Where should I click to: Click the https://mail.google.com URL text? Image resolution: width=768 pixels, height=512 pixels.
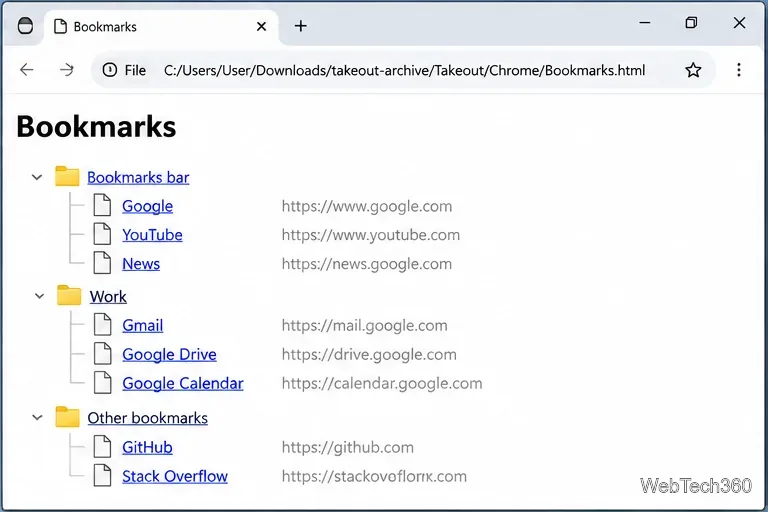pyautogui.click(x=364, y=326)
